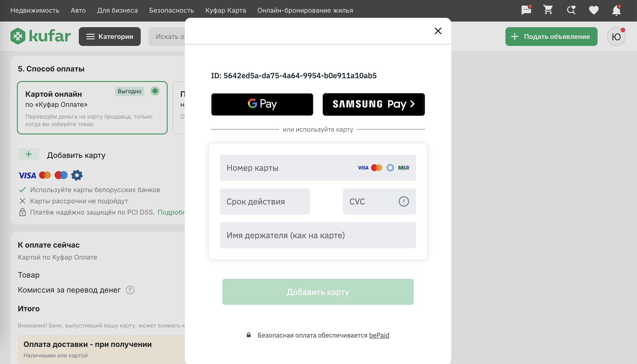Screen dimensions: 637x364
Task: Open the messages chat icon
Action: (526, 10)
